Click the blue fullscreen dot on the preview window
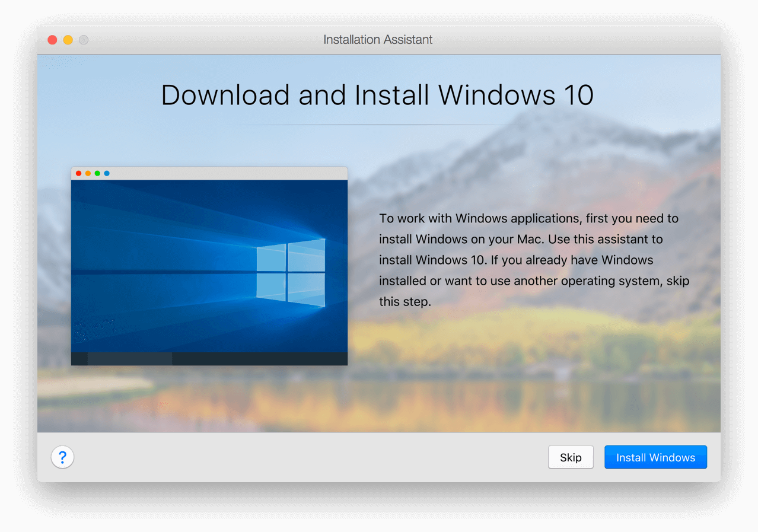This screenshot has width=758, height=532. point(106,173)
